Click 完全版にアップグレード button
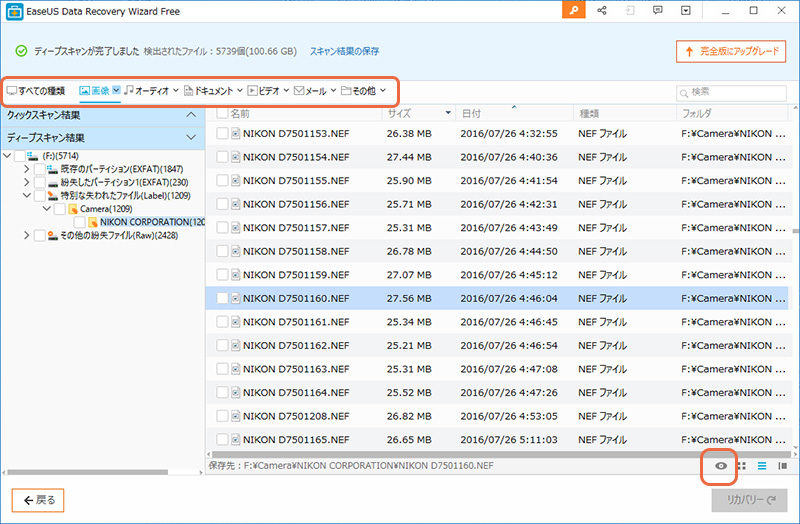 (x=731, y=52)
